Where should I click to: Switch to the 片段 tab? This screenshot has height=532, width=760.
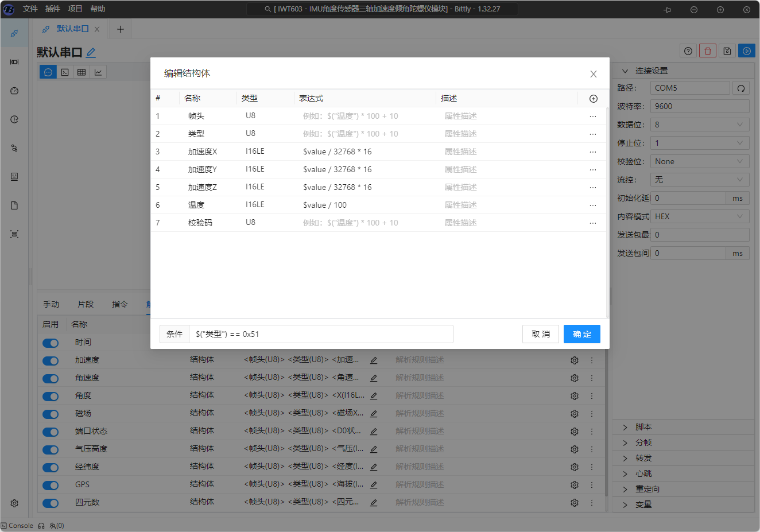click(86, 305)
